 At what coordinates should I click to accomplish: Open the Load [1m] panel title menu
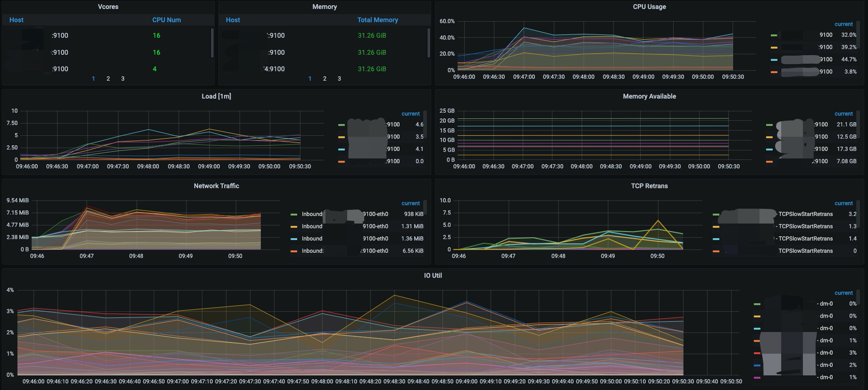coord(216,96)
